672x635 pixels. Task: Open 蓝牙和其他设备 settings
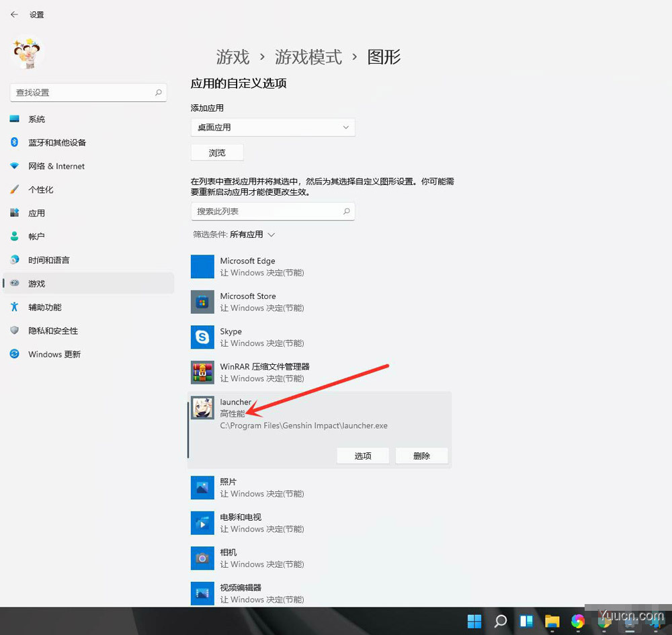(88, 142)
